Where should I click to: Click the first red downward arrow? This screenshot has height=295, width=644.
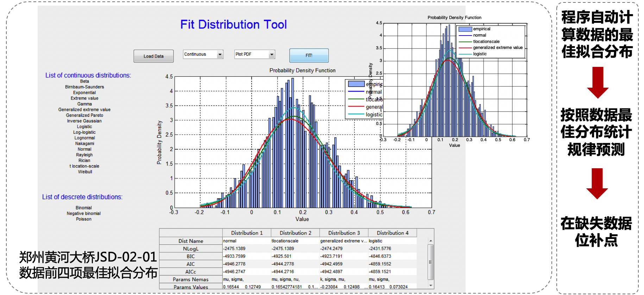[x=598, y=83]
